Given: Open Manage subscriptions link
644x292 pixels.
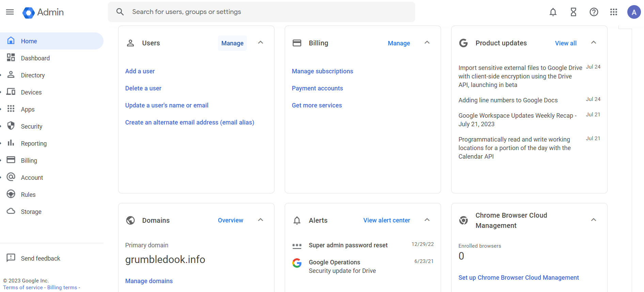Looking at the screenshot, I should tap(323, 71).
